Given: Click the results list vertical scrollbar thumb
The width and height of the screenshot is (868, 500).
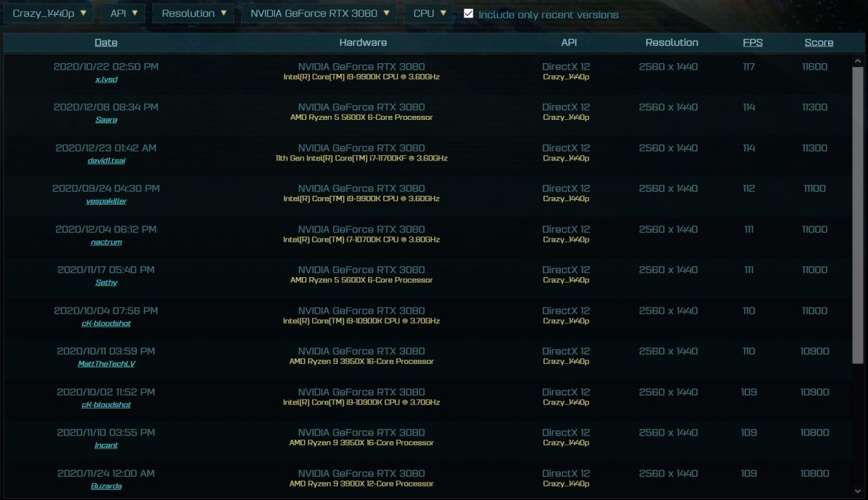Looking at the screenshot, I should [858, 215].
